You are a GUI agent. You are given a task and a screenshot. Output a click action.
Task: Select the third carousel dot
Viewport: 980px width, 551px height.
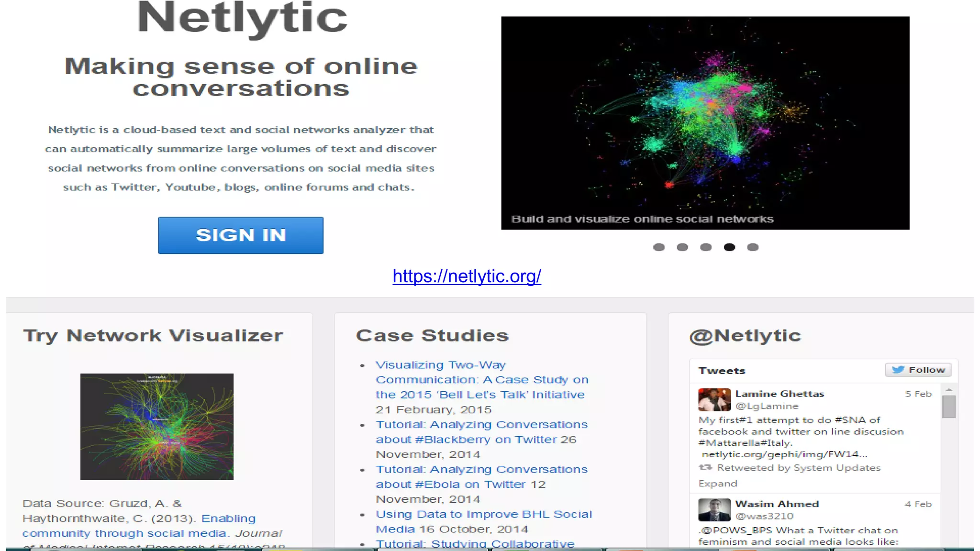(x=706, y=247)
